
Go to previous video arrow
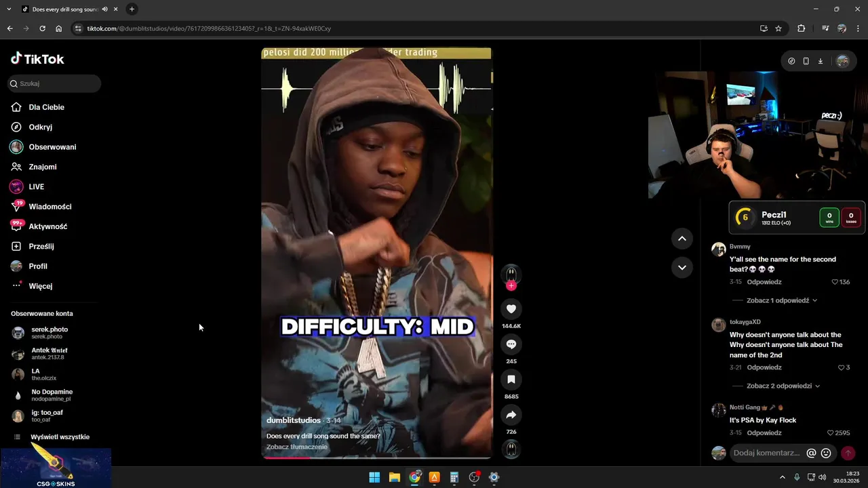pos(682,239)
